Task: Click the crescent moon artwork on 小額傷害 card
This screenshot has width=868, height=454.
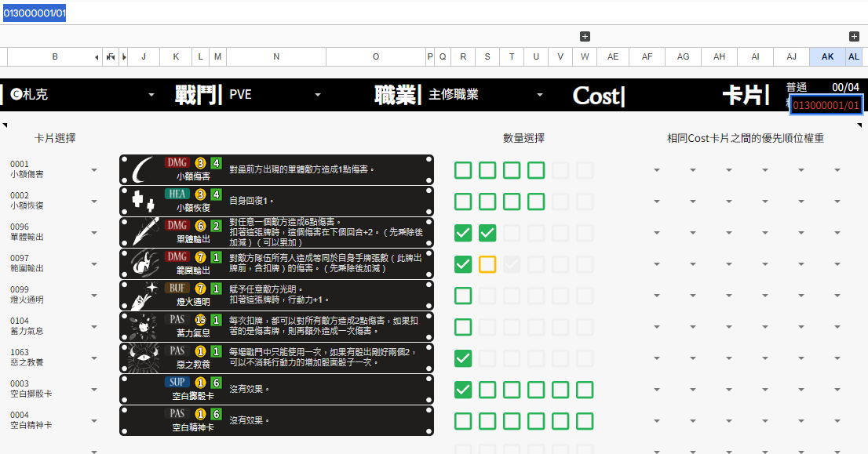Action: click(144, 170)
